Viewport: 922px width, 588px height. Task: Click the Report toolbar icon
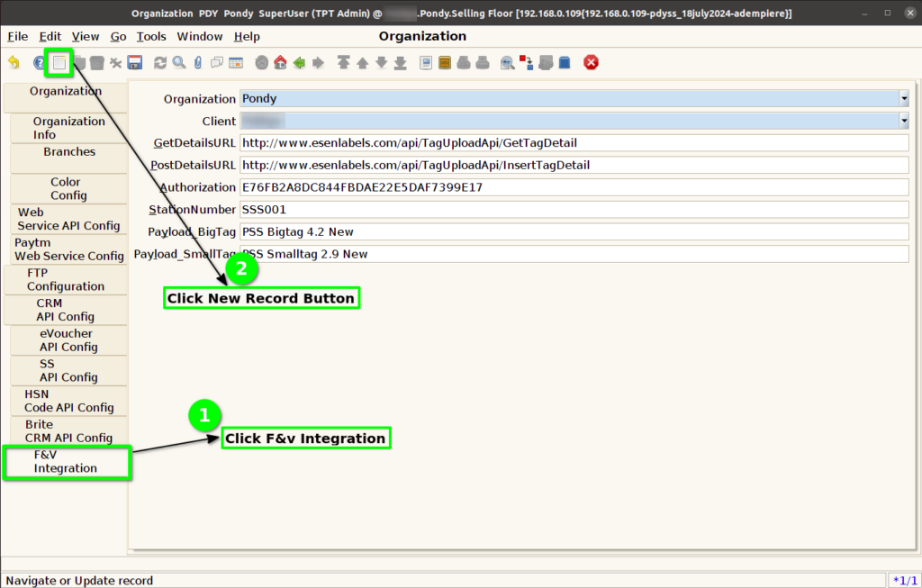pyautogui.click(x=426, y=62)
